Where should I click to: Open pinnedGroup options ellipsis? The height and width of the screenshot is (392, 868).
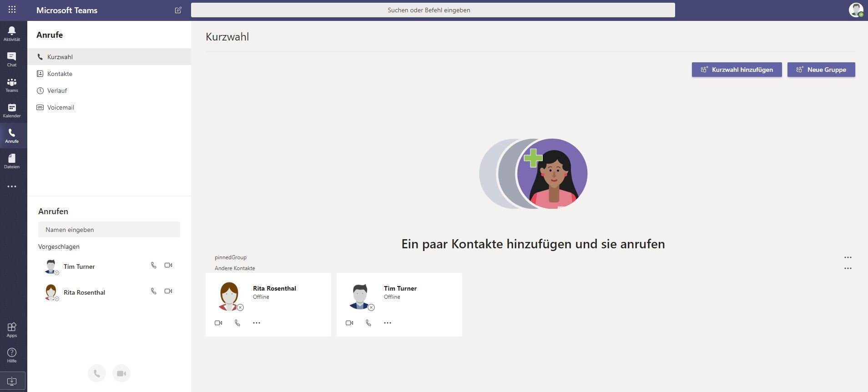848,257
